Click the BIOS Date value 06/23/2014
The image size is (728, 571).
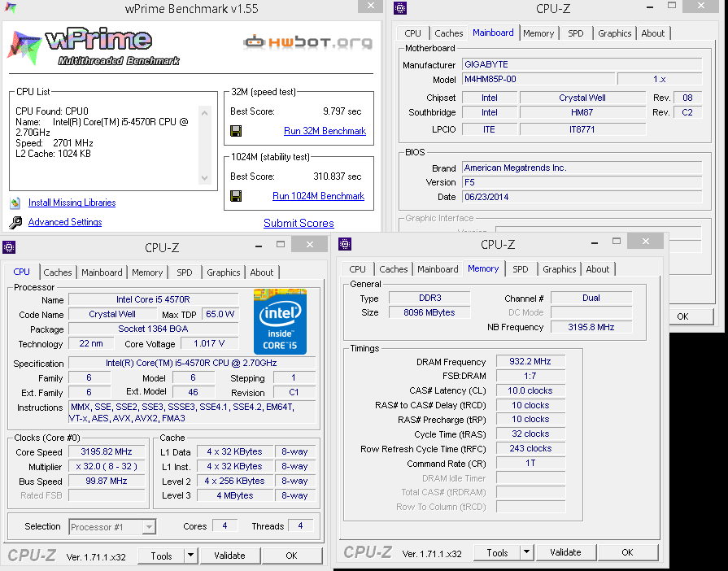582,197
